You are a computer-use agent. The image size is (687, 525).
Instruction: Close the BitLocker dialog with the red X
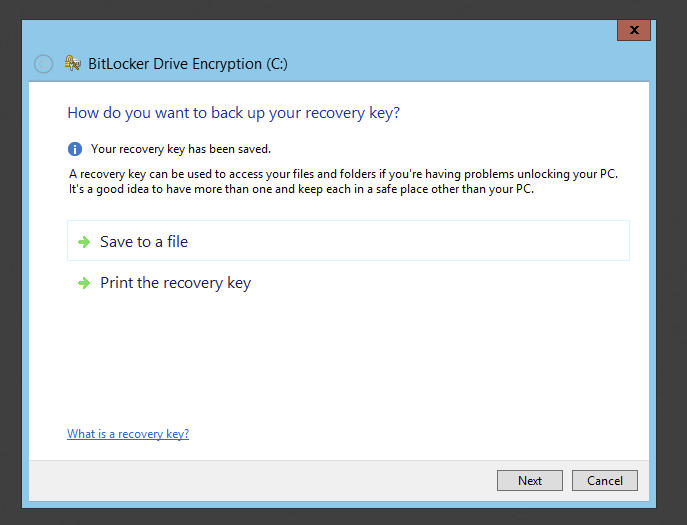(x=634, y=31)
